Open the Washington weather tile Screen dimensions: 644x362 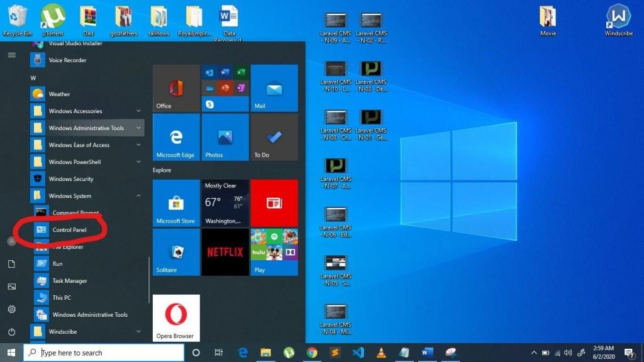[x=225, y=203]
